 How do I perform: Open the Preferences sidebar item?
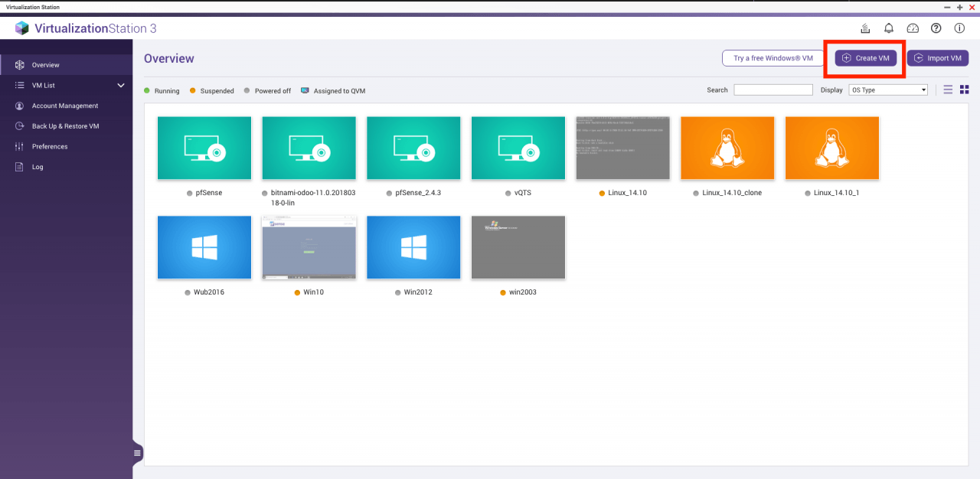[x=50, y=146]
